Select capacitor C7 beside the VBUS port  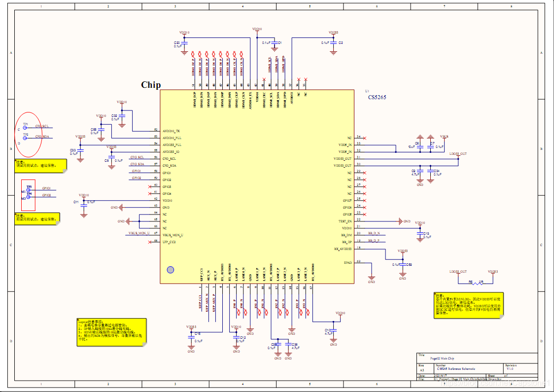pyautogui.click(x=430, y=146)
